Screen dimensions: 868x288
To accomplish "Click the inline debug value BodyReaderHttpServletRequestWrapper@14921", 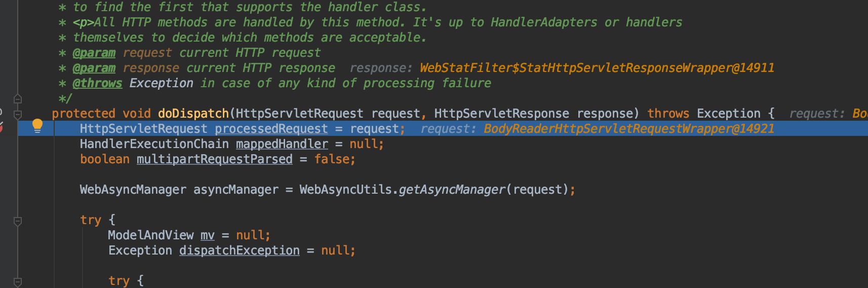I will [x=629, y=129].
